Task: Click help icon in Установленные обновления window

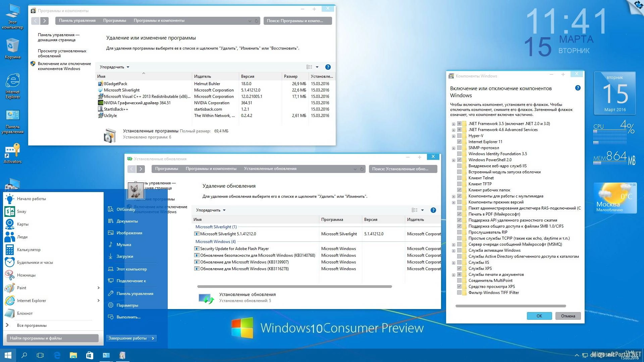Action: (433, 210)
